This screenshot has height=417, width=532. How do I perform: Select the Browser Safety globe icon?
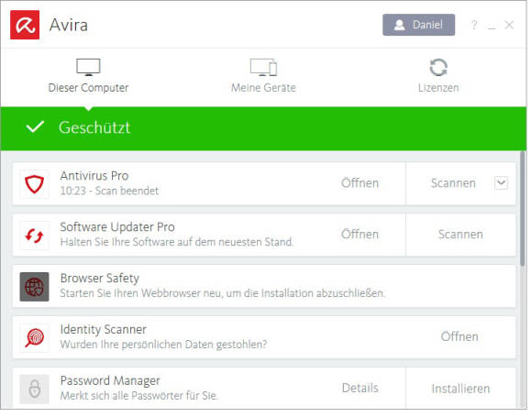[34, 289]
